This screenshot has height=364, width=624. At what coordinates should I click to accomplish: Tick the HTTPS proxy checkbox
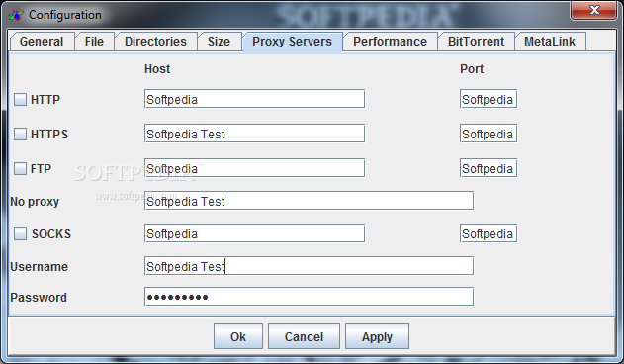tap(21, 134)
